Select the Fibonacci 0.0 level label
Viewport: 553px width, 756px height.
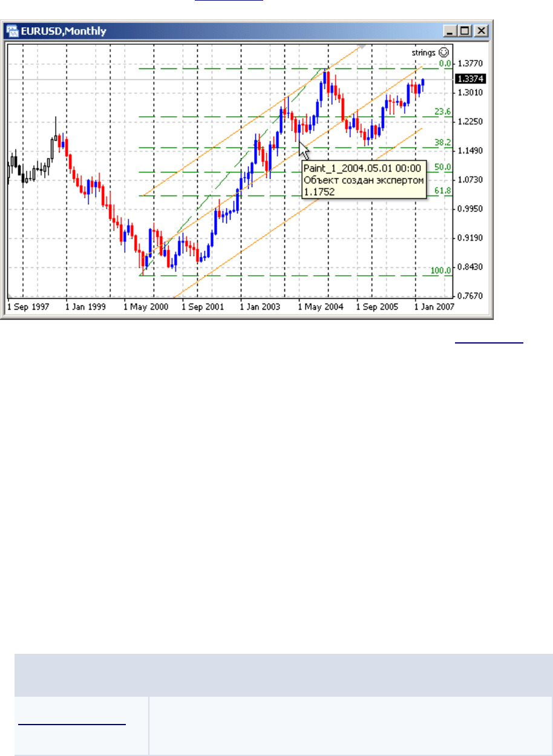[445, 63]
